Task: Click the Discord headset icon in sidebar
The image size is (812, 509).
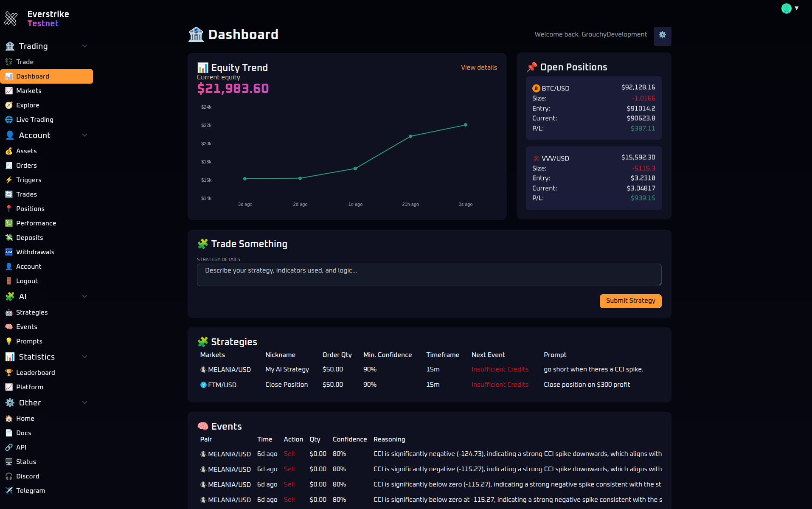Action: [x=9, y=476]
